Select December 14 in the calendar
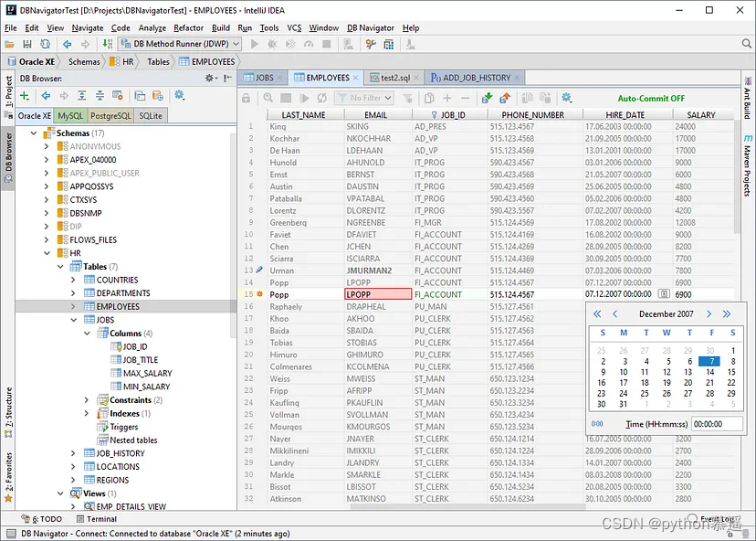The image size is (756, 541). pos(709,372)
